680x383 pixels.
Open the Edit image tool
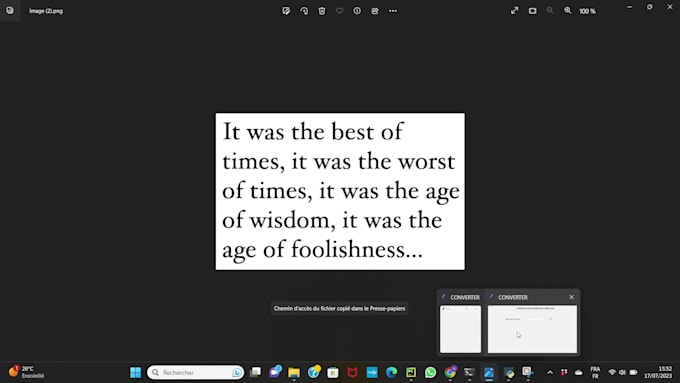(286, 11)
